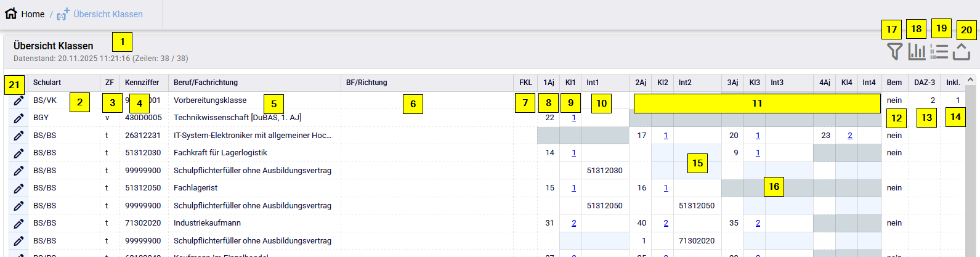
Task: Open Kl4 link value 2 for IT-System-Elektroniker
Action: click(x=850, y=136)
